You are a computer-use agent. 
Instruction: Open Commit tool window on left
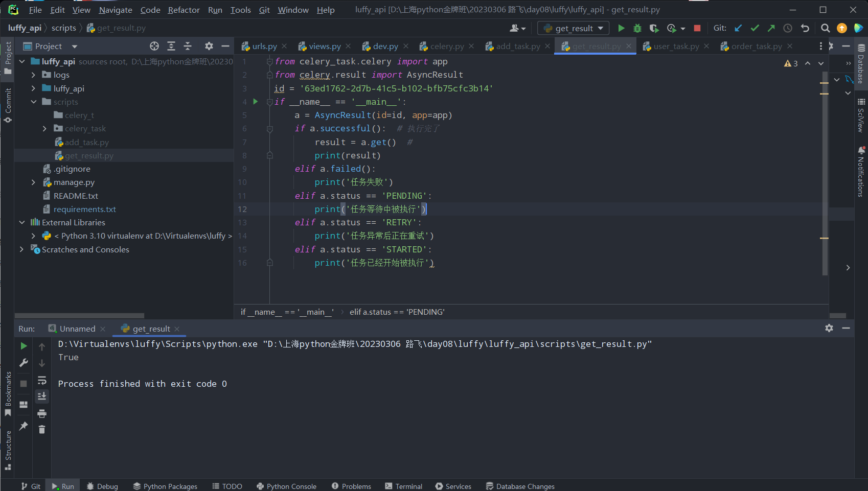tap(8, 105)
